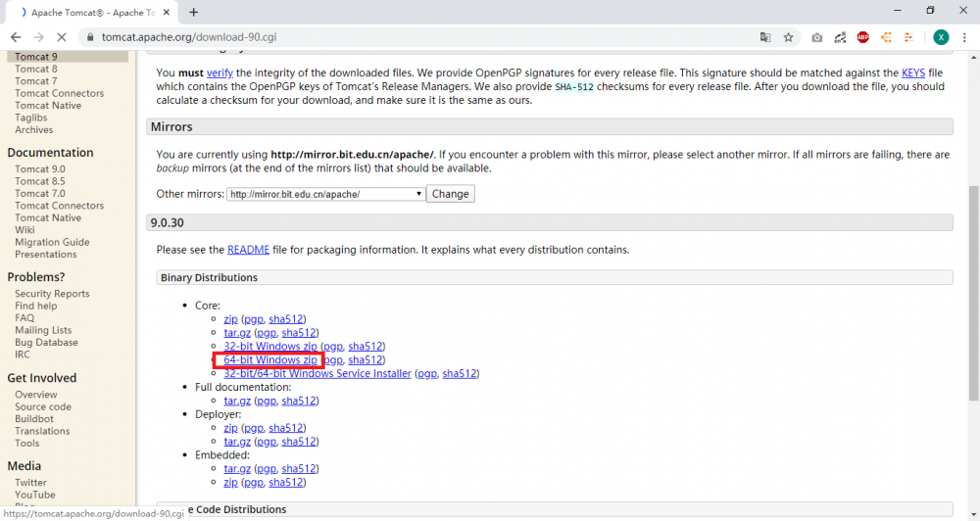Open Bug Database link
This screenshot has width=980, height=521.
click(x=46, y=343)
